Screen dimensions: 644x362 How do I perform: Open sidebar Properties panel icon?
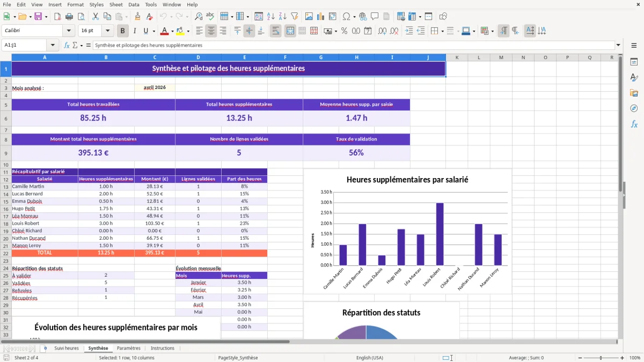tap(634, 62)
